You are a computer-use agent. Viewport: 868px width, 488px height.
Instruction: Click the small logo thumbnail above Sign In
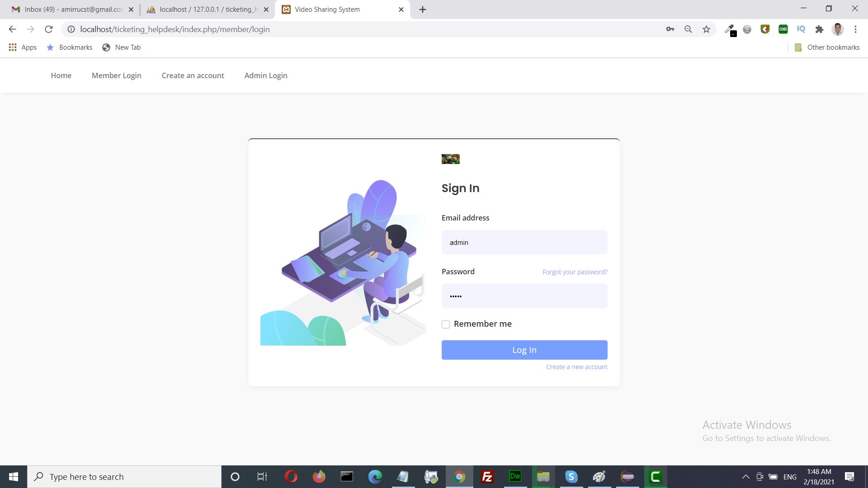click(x=450, y=159)
